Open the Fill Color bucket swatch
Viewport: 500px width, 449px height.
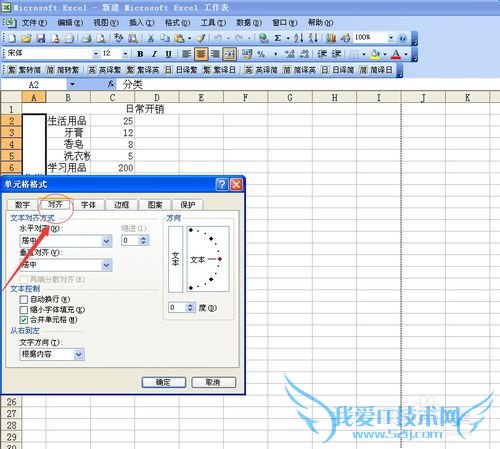click(375, 54)
